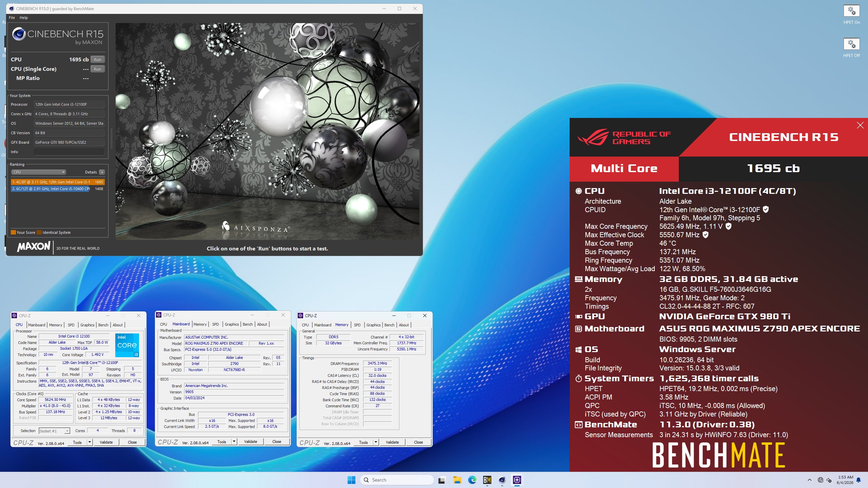
Task: Click the verified shield beside CPUID
Action: click(766, 209)
